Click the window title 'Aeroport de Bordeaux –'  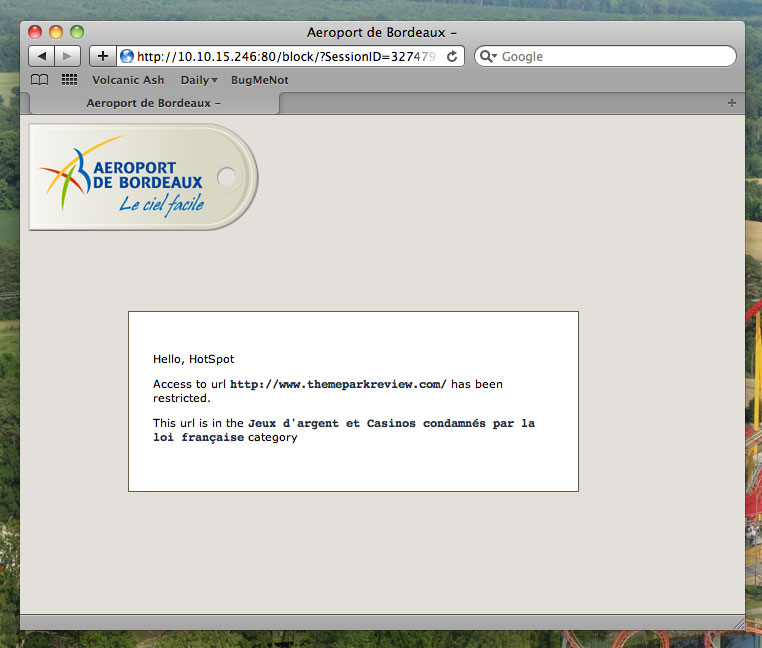tap(381, 33)
